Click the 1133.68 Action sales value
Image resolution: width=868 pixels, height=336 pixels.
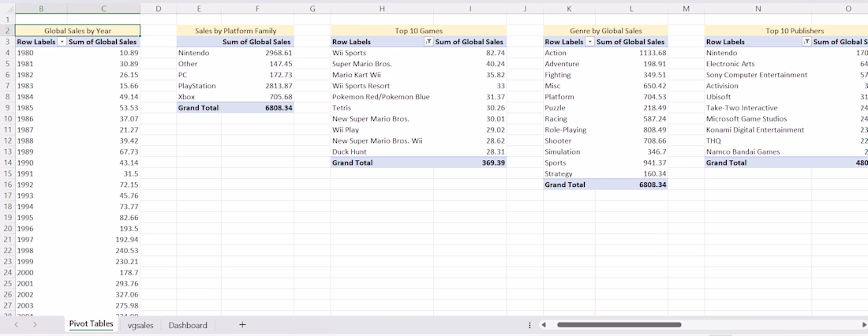(631, 53)
